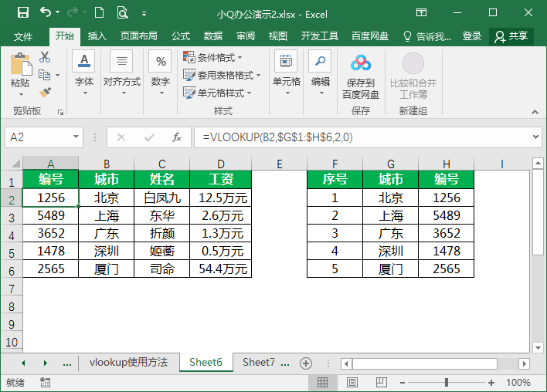Save the workbook with the floppy disk icon

pos(23,13)
